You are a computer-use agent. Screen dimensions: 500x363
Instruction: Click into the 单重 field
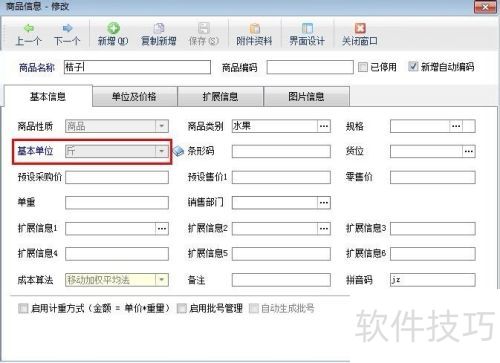click(x=117, y=203)
